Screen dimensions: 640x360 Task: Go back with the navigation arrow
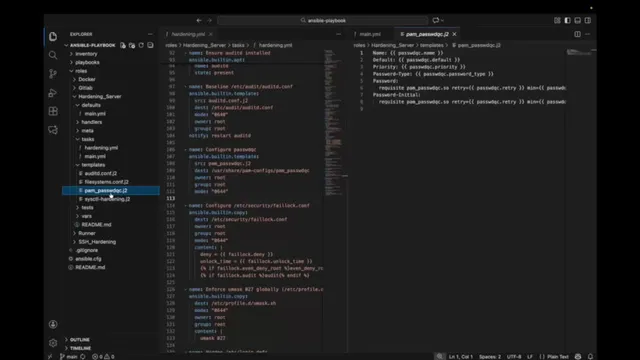click(x=199, y=20)
